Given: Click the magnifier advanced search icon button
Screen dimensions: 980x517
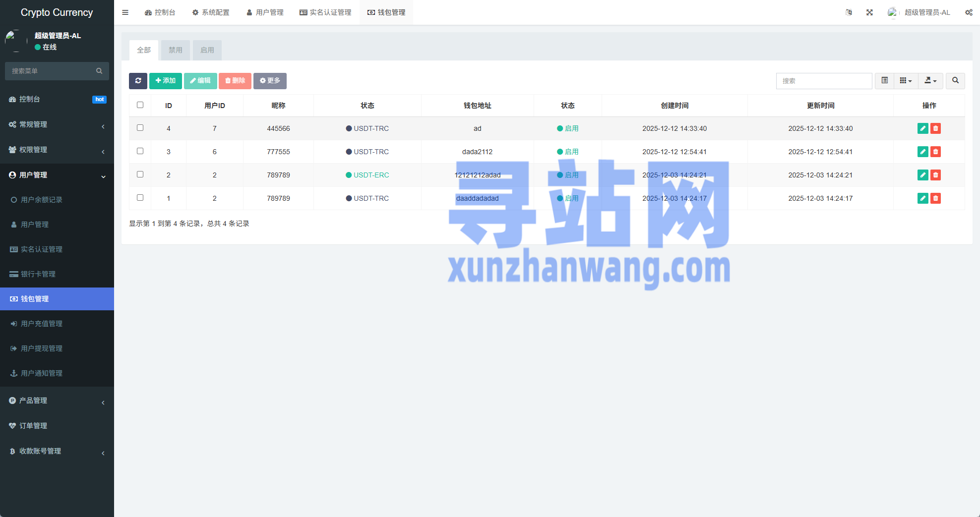Looking at the screenshot, I should point(955,81).
